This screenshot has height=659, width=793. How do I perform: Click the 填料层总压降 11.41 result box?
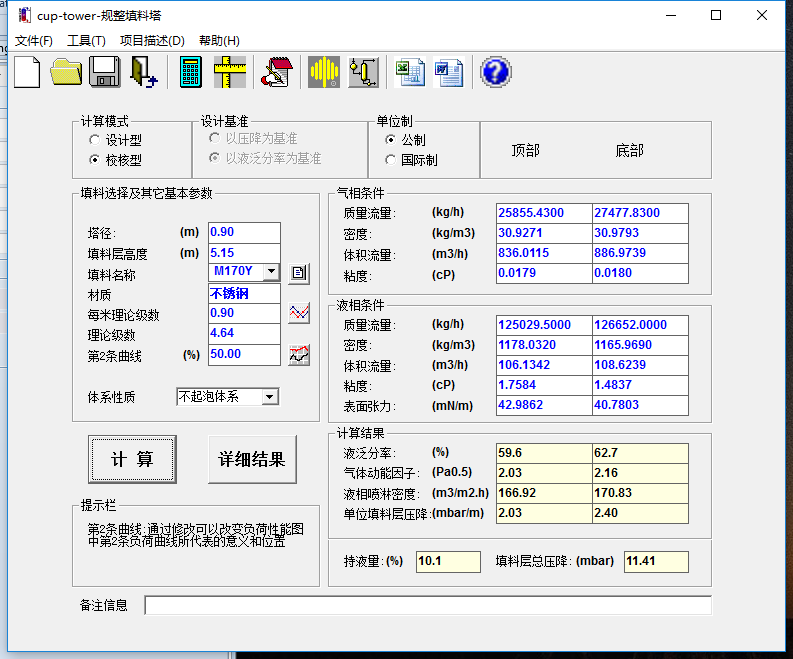[656, 561]
